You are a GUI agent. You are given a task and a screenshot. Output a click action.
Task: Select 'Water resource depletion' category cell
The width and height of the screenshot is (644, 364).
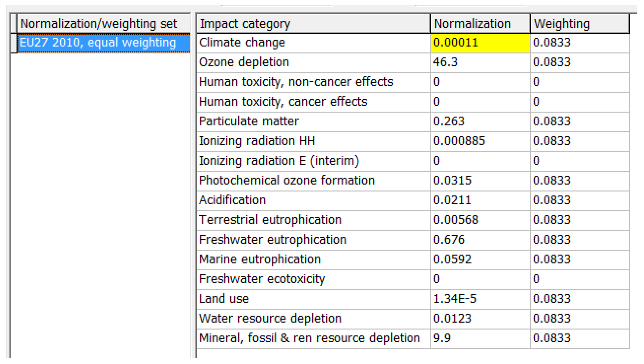click(313, 319)
